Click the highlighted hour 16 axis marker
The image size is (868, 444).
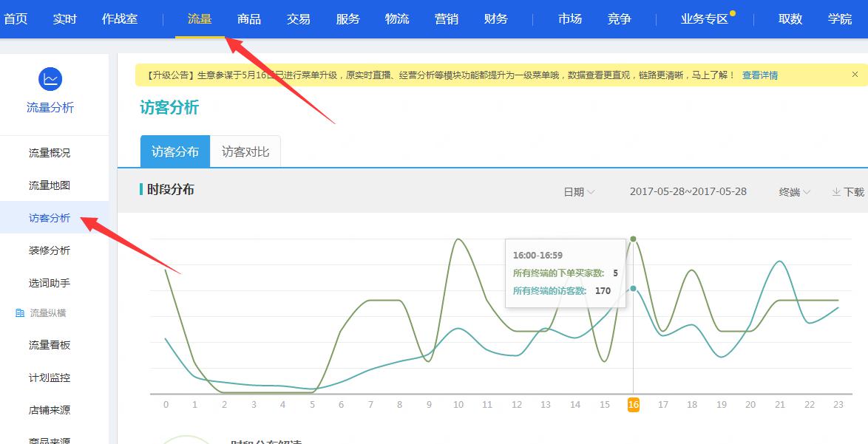pyautogui.click(x=633, y=404)
